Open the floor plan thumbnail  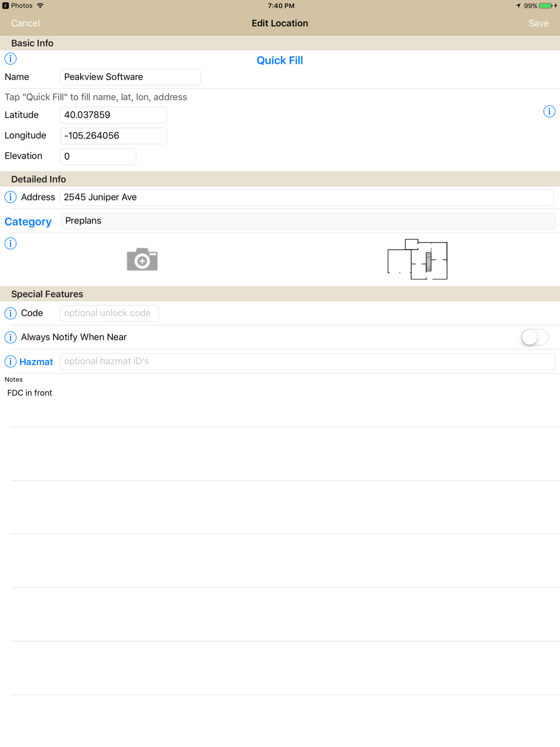418,259
